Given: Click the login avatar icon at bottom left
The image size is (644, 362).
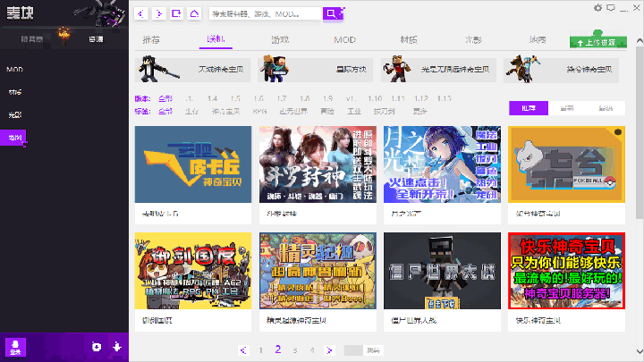Looking at the screenshot, I should pyautogui.click(x=15, y=347).
